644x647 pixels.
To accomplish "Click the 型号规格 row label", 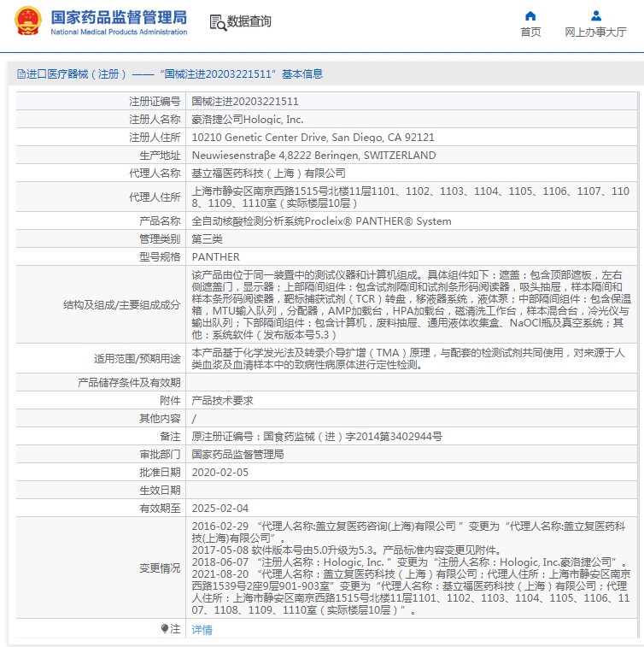I will [160, 257].
